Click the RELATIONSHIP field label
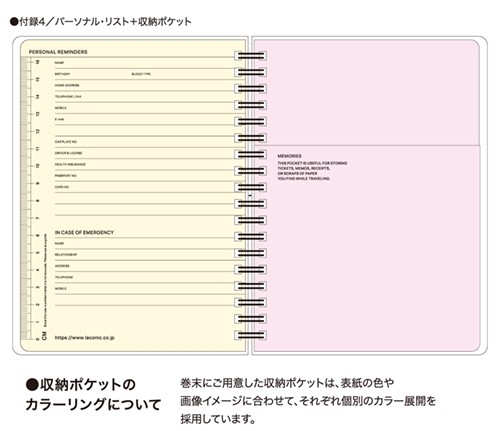 66,255
